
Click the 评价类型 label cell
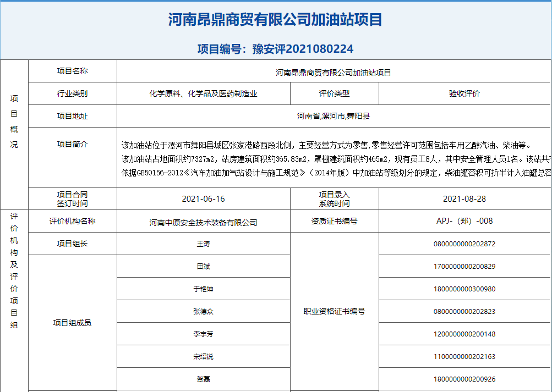(335, 93)
